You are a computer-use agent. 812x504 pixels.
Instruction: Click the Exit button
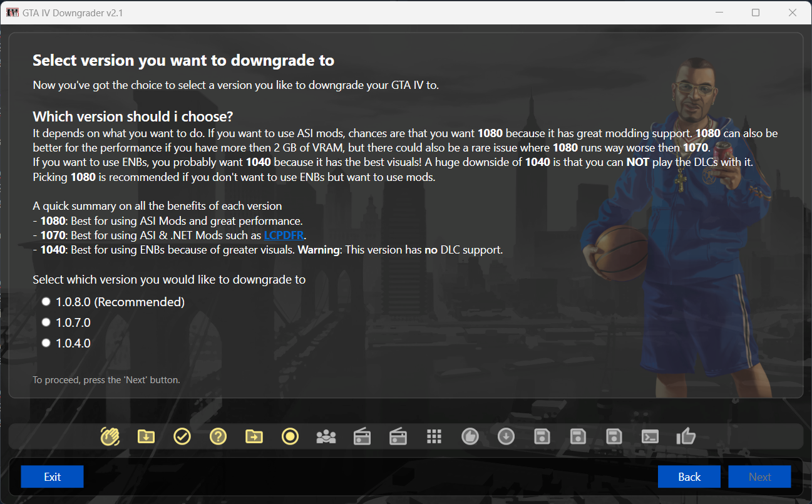(53, 476)
